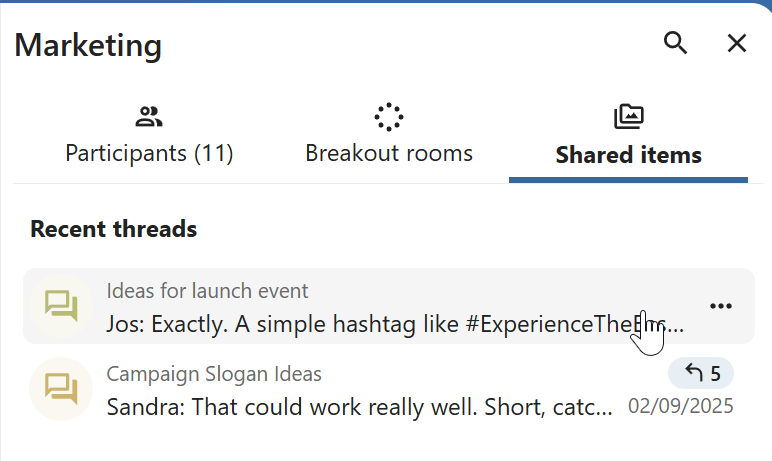Click the reply arrow icon in the badge

(693, 373)
